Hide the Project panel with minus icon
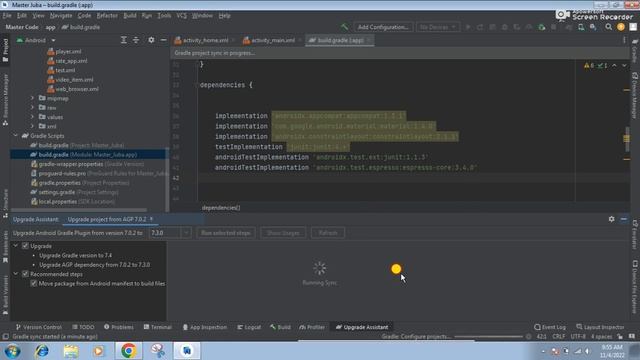The width and height of the screenshot is (640, 360). point(163,40)
